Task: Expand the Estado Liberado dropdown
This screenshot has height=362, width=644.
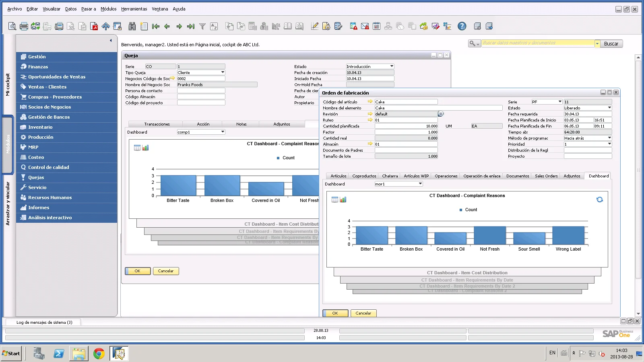Action: tap(609, 108)
